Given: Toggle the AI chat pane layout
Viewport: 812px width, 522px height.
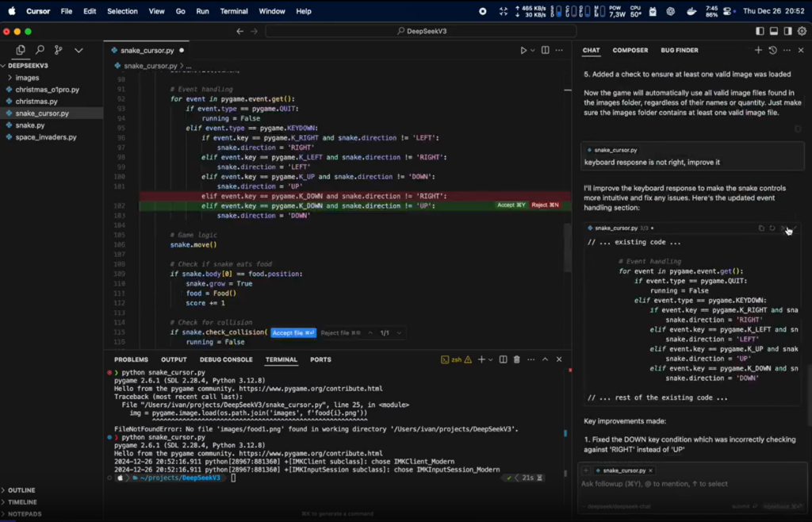Looking at the screenshot, I should (x=787, y=31).
